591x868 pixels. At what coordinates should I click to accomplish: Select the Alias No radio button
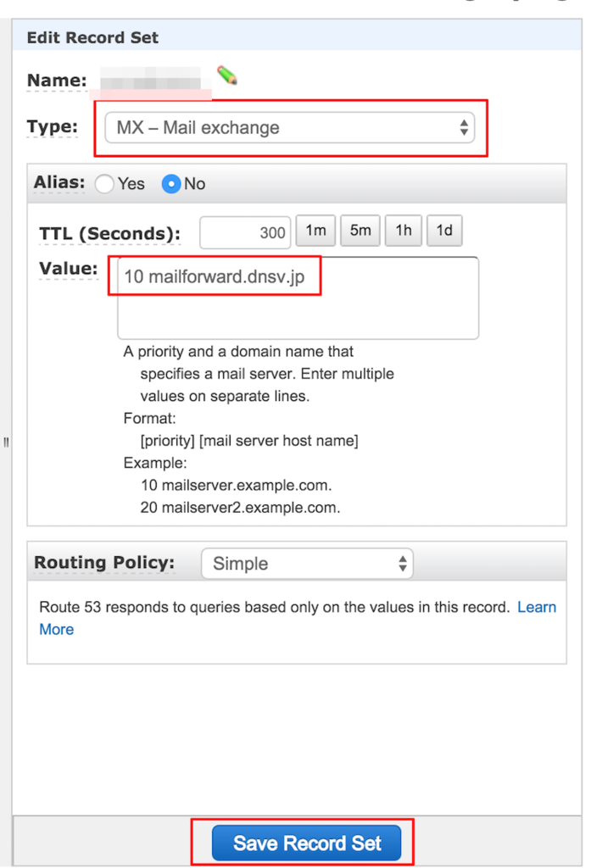tap(171, 184)
